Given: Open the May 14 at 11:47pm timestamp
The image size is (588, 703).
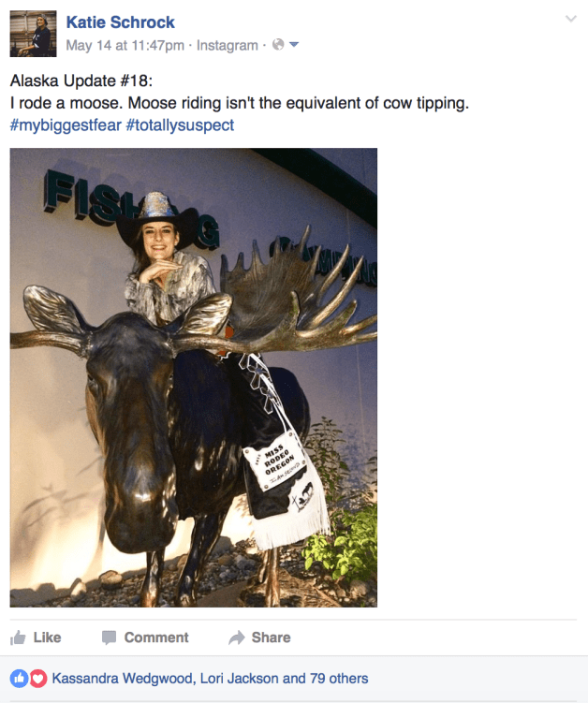Looking at the screenshot, I should point(125,45).
